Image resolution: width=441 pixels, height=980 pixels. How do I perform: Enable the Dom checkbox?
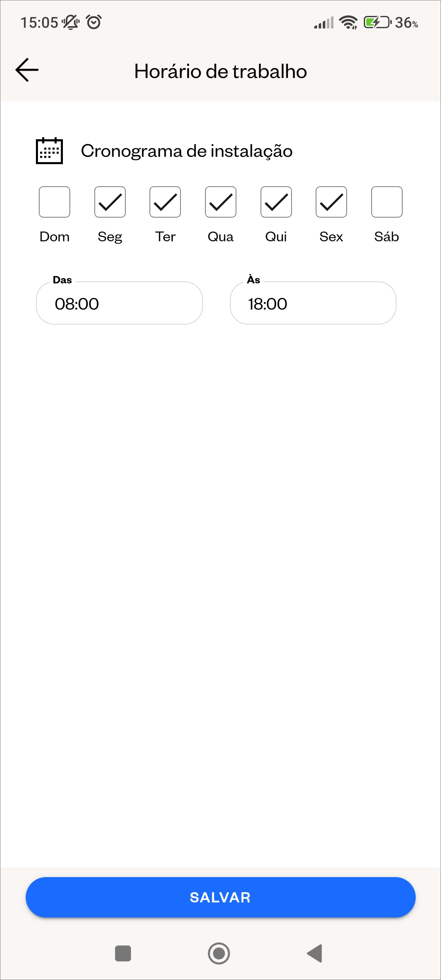pyautogui.click(x=54, y=202)
